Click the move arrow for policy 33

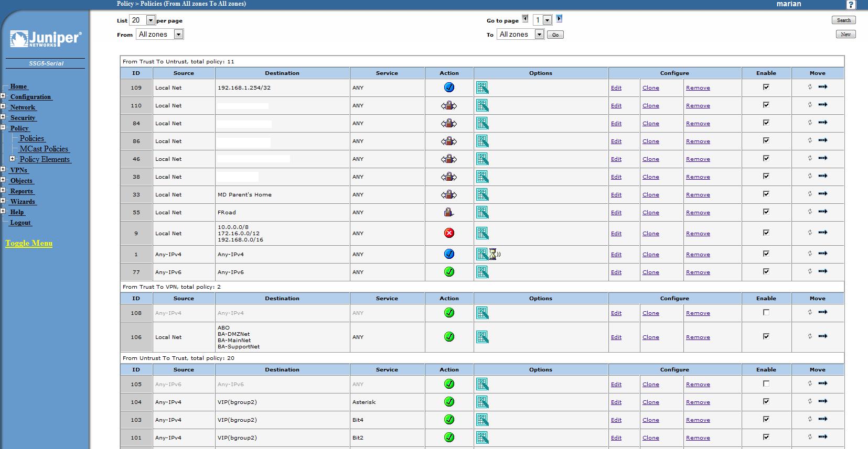click(823, 194)
